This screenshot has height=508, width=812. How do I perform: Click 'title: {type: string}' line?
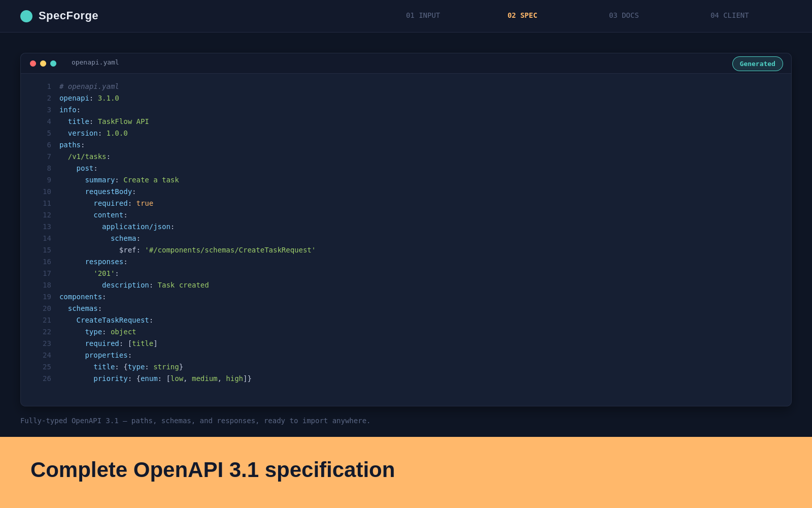(138, 367)
